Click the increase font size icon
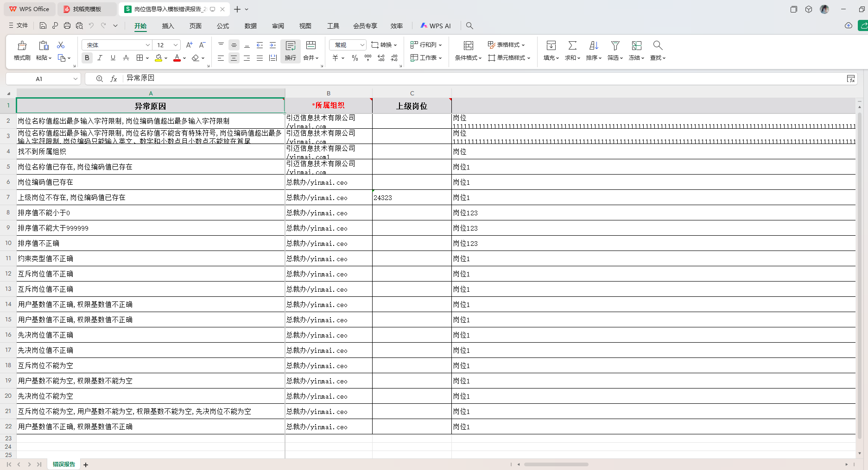 (189, 45)
